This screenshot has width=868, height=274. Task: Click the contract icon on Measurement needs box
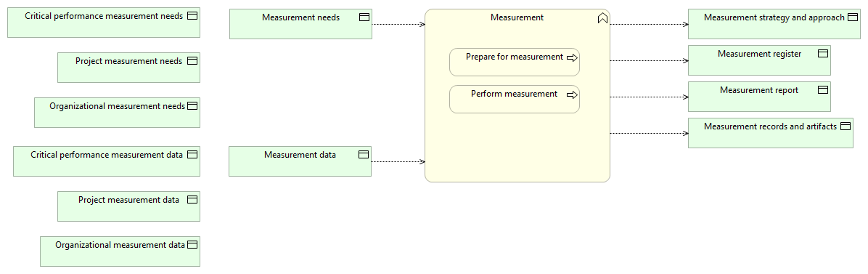[364, 17]
